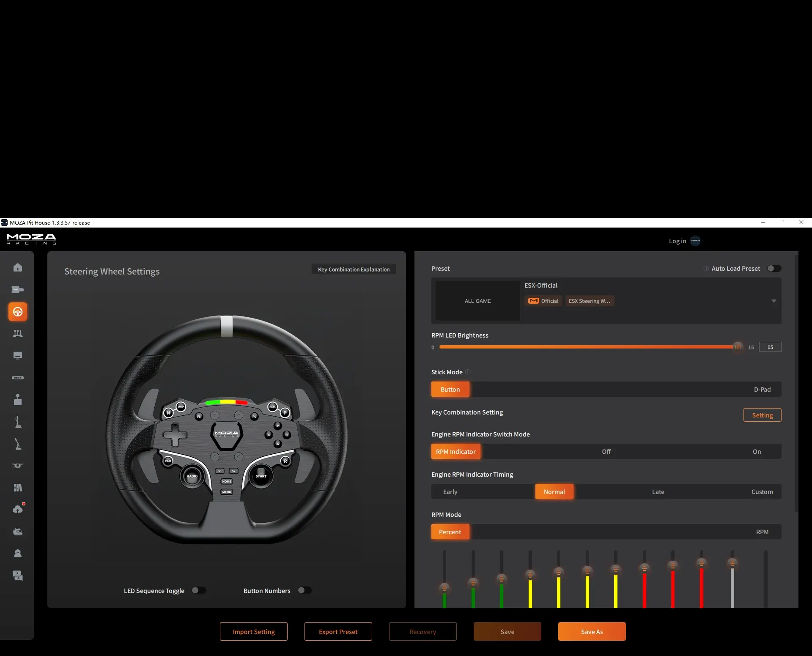
Task: Click Import Setting button
Action: [254, 631]
